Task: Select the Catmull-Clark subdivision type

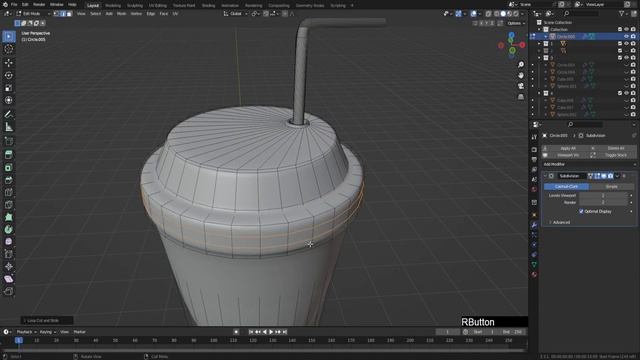Action: (566, 187)
